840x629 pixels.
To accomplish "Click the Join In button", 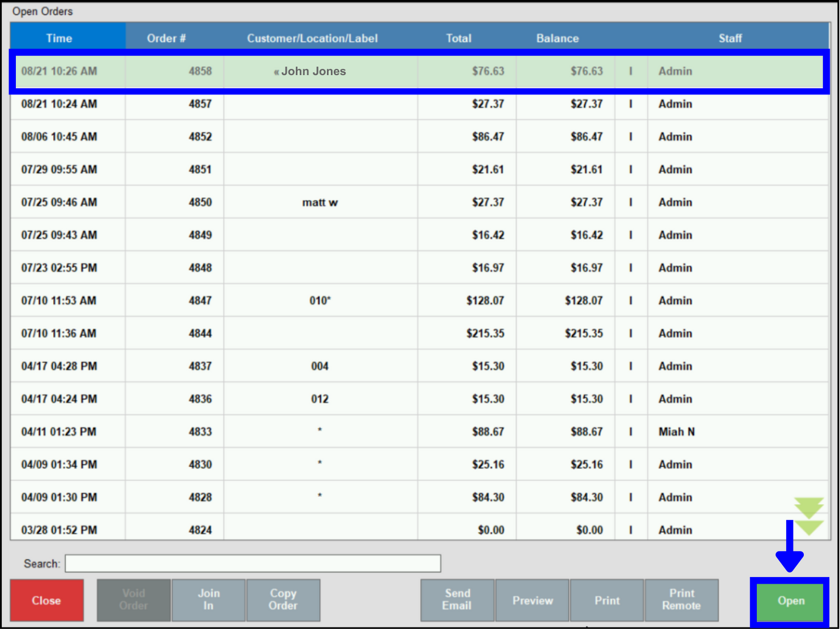I will 208,600.
